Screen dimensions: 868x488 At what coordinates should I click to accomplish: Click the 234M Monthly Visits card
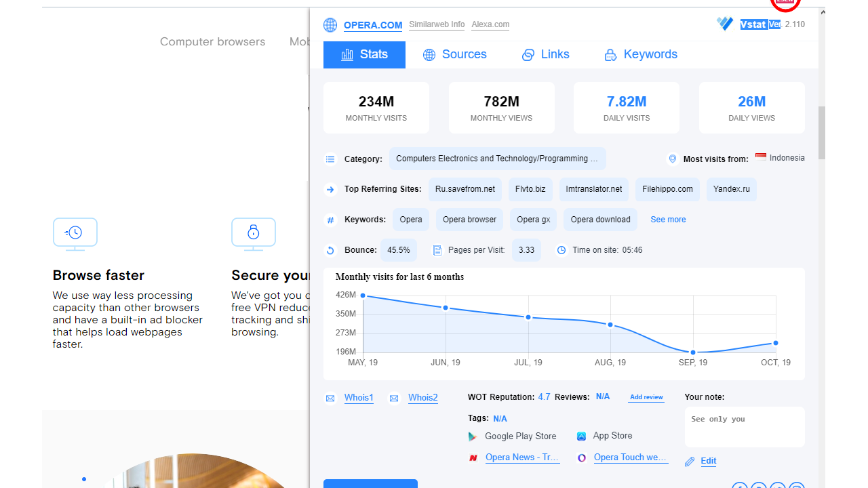(376, 108)
